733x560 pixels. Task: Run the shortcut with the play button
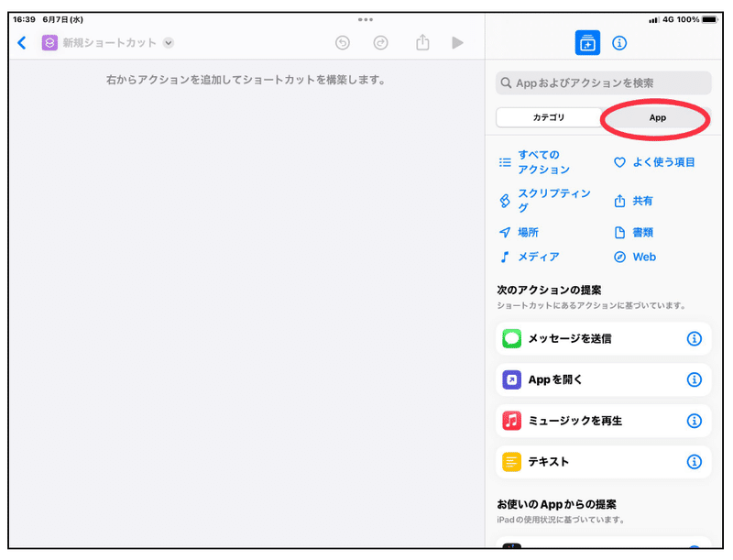pyautogui.click(x=457, y=43)
